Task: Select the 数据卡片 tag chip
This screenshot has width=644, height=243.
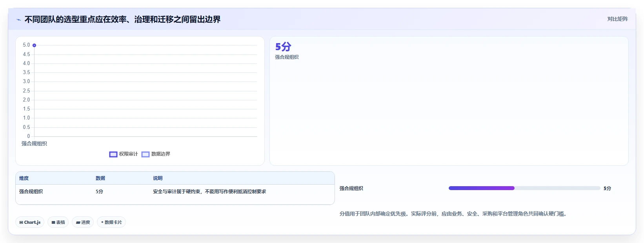Action: click(111, 222)
